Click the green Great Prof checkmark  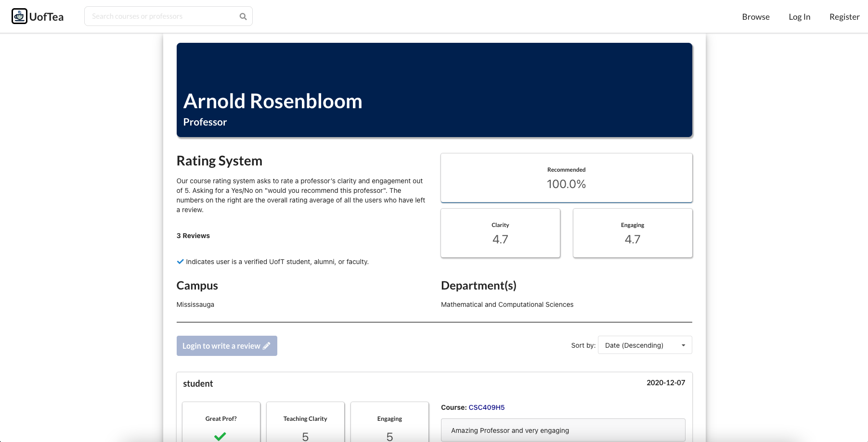(x=220, y=436)
